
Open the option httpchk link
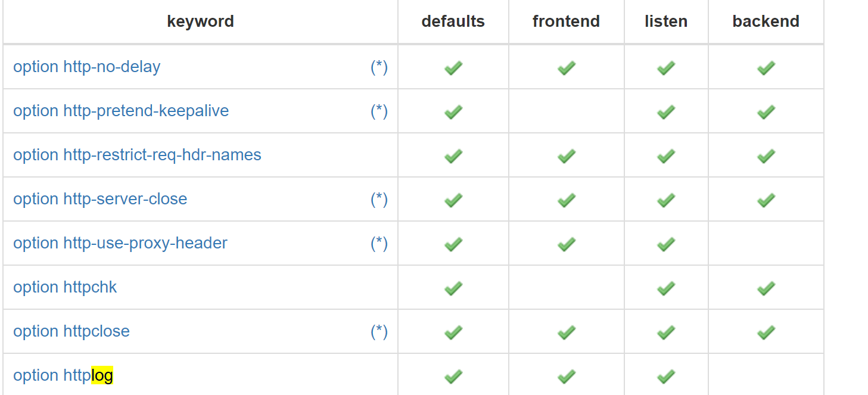point(65,287)
